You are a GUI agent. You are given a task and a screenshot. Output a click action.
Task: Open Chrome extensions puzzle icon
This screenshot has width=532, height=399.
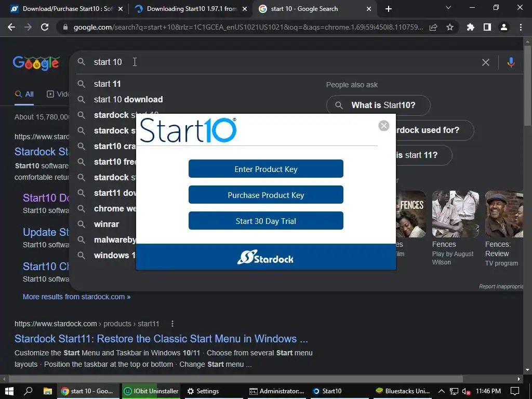(470, 27)
